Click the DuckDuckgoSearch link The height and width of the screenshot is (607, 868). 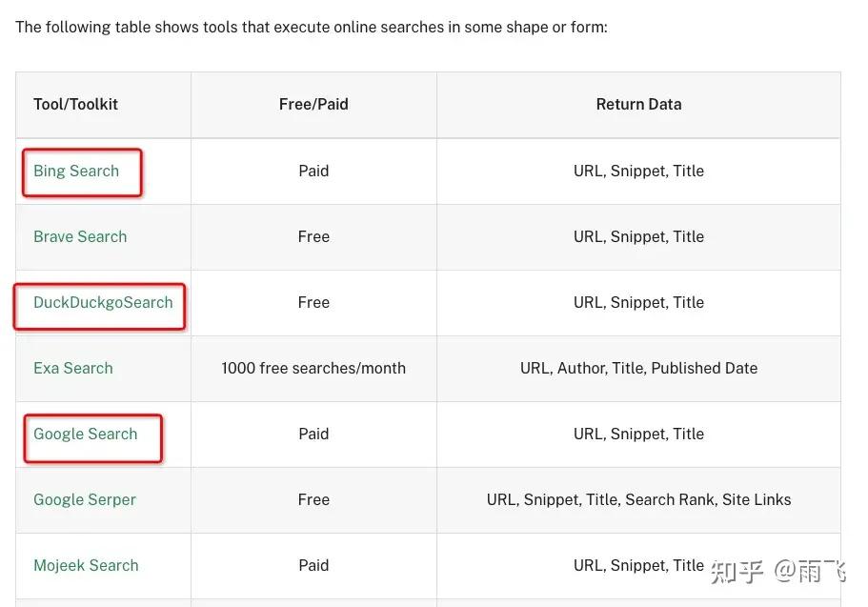(103, 303)
